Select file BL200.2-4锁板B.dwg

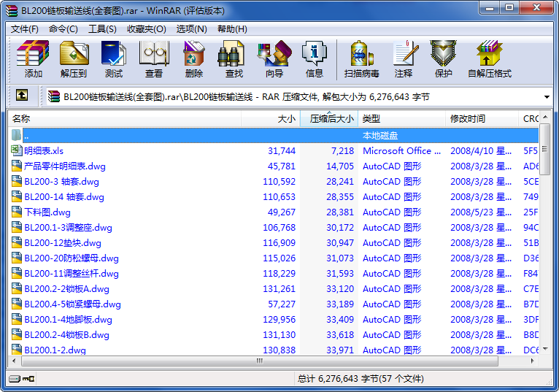(66, 335)
